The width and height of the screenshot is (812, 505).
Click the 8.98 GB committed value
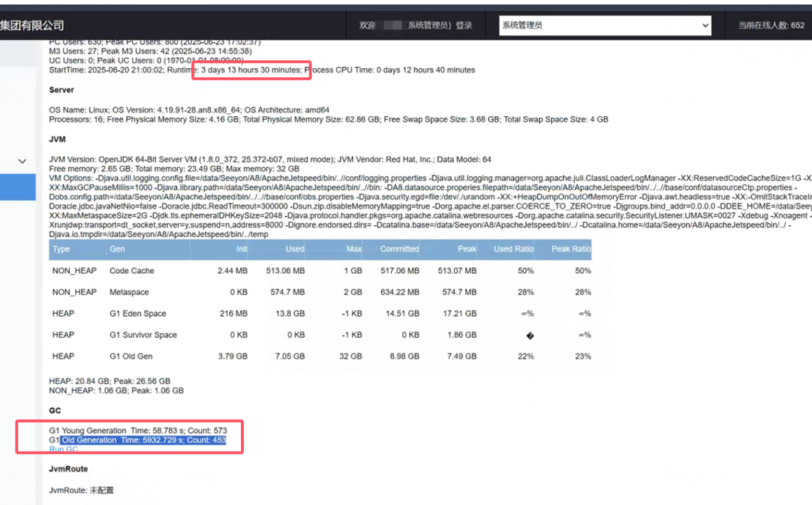(404, 356)
